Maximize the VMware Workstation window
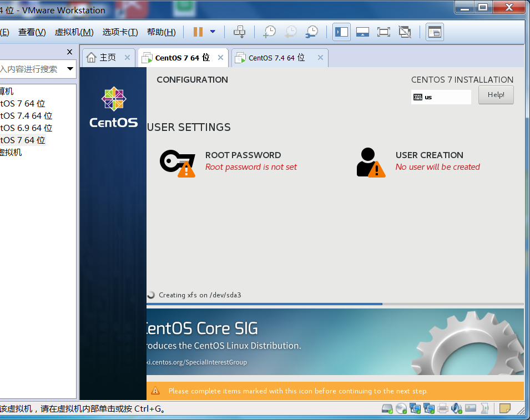 483,7
